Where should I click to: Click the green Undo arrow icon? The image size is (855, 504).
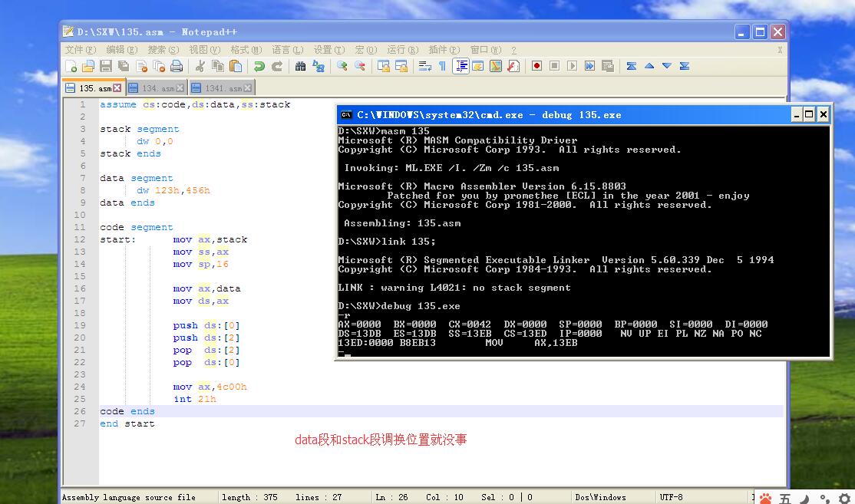coord(259,67)
